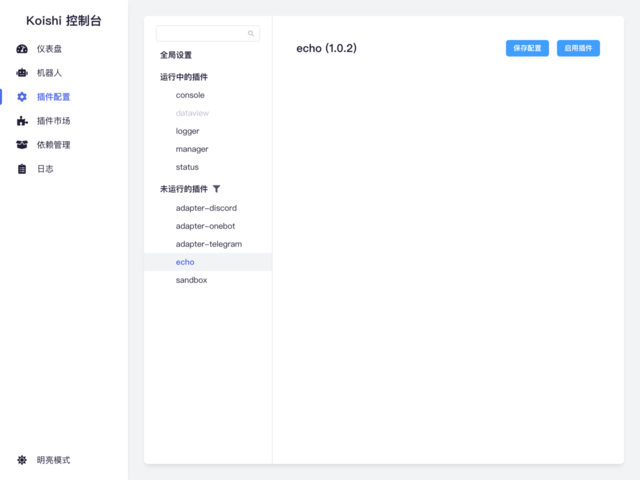Screen dimensions: 640x480
Task: Select the console plugin
Action: click(x=190, y=95)
